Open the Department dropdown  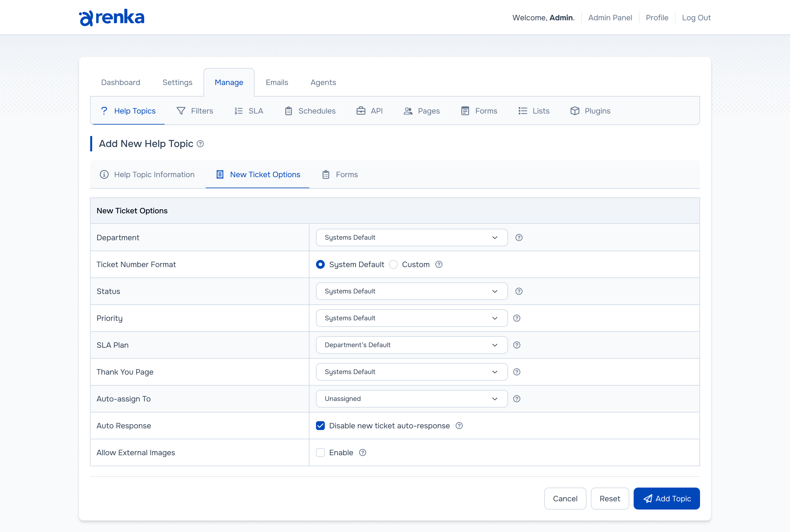pyautogui.click(x=412, y=237)
